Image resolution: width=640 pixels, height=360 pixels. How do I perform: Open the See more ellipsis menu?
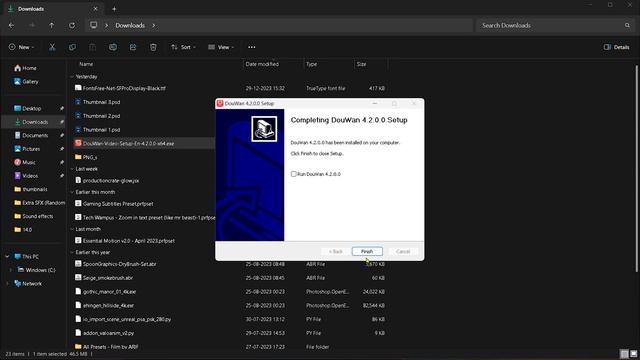pos(252,47)
